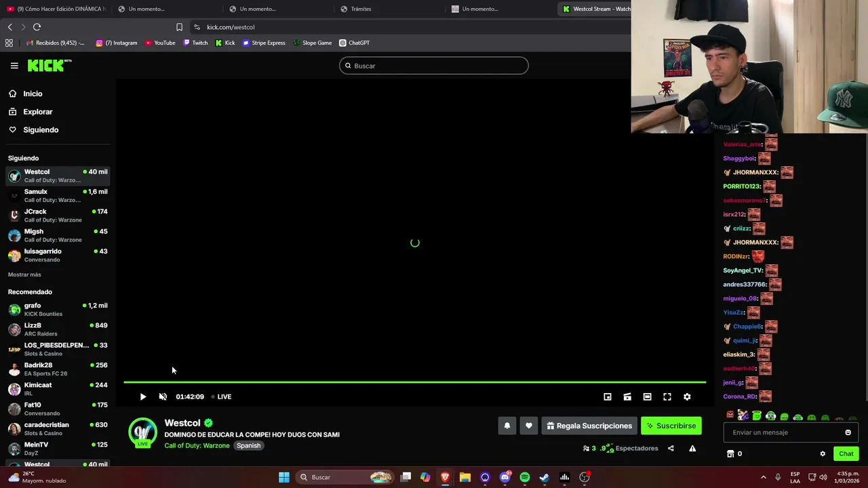
Task: Open caradecristian recommended channel
Action: pos(58,428)
